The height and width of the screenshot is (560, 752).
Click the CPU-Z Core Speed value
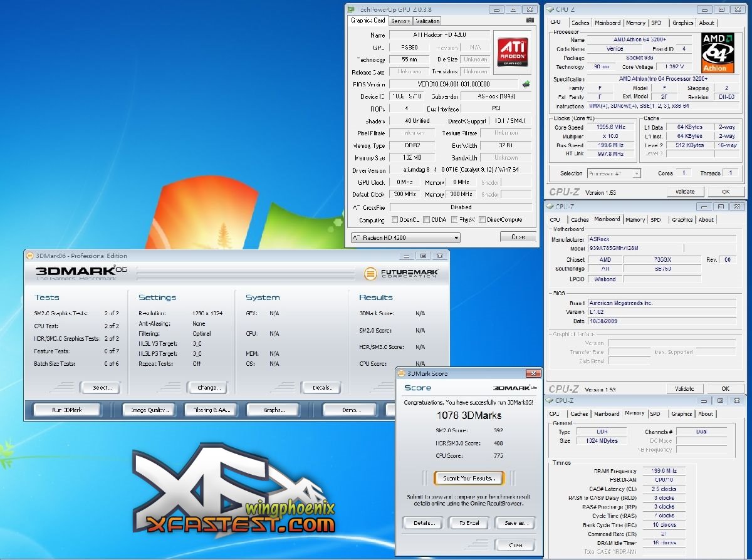(611, 127)
